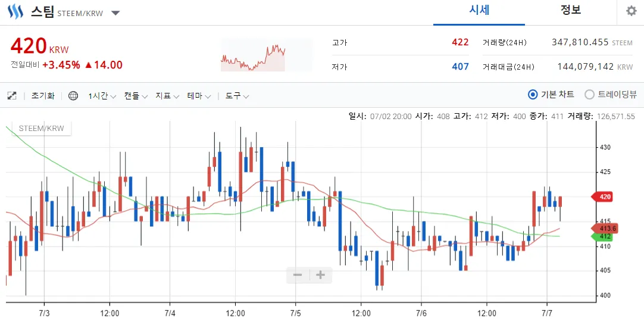Click the 400 price axis label

[x=606, y=295]
